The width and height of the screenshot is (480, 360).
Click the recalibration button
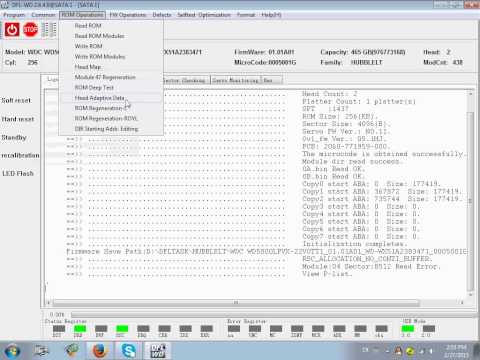(20, 155)
